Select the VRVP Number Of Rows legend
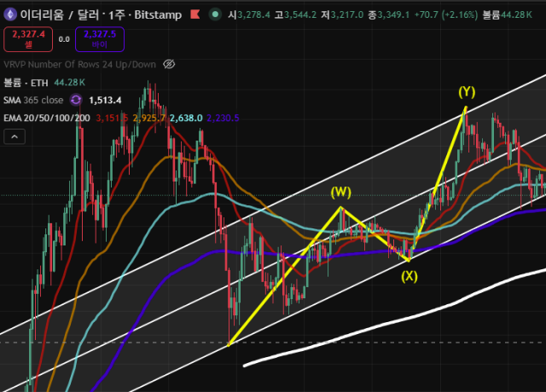 (79, 65)
